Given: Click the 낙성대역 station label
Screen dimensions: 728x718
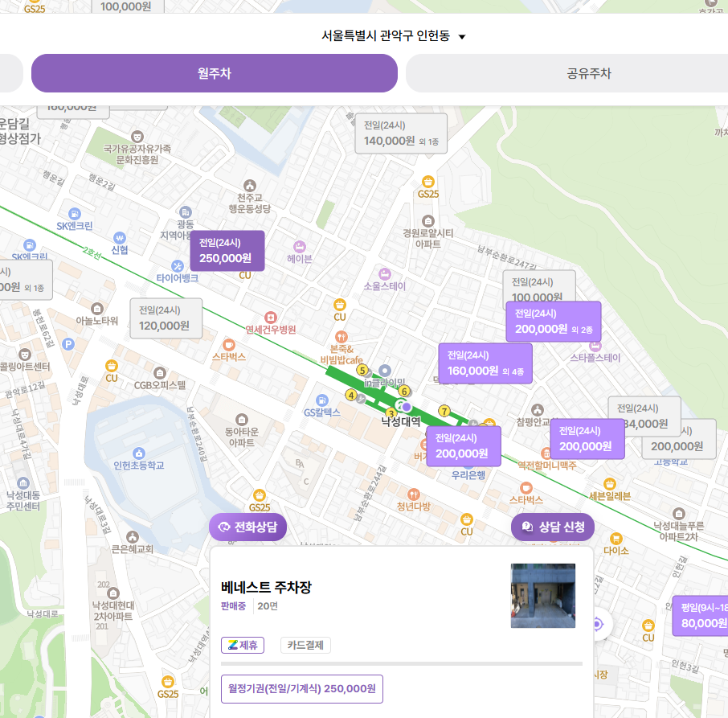Looking at the screenshot, I should click(x=401, y=421).
